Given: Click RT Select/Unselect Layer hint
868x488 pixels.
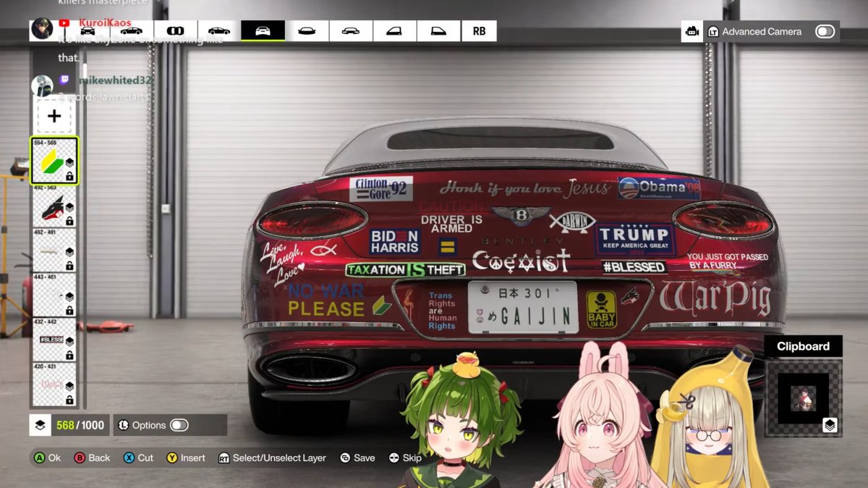Looking at the screenshot, I should click(272, 458).
